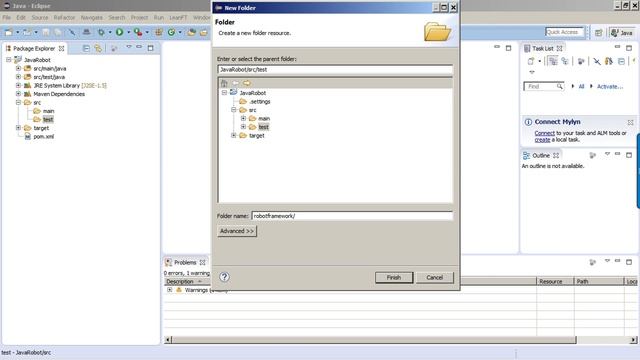Click the Quick Access search field
This screenshot has height=360, width=640.
click(564, 32)
